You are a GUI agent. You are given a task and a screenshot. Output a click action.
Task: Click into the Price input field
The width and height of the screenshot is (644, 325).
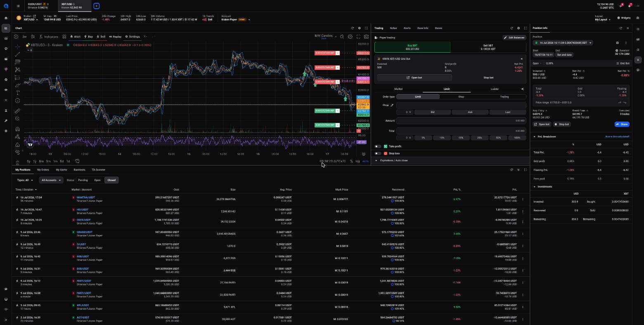[x=461, y=105]
